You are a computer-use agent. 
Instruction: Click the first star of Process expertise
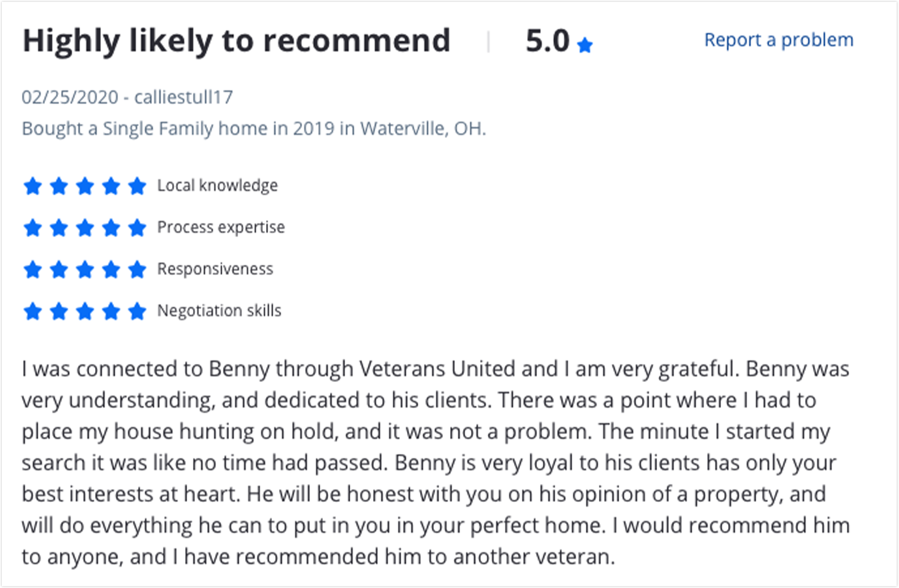33,228
